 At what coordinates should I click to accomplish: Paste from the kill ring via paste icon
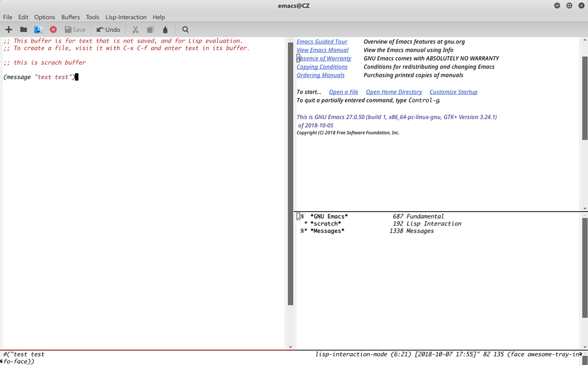(165, 29)
